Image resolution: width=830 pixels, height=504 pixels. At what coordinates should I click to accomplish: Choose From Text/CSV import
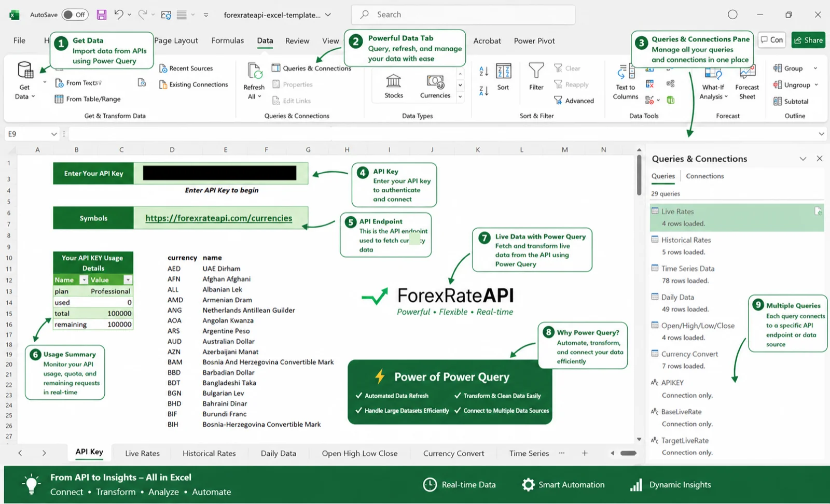pyautogui.click(x=78, y=83)
